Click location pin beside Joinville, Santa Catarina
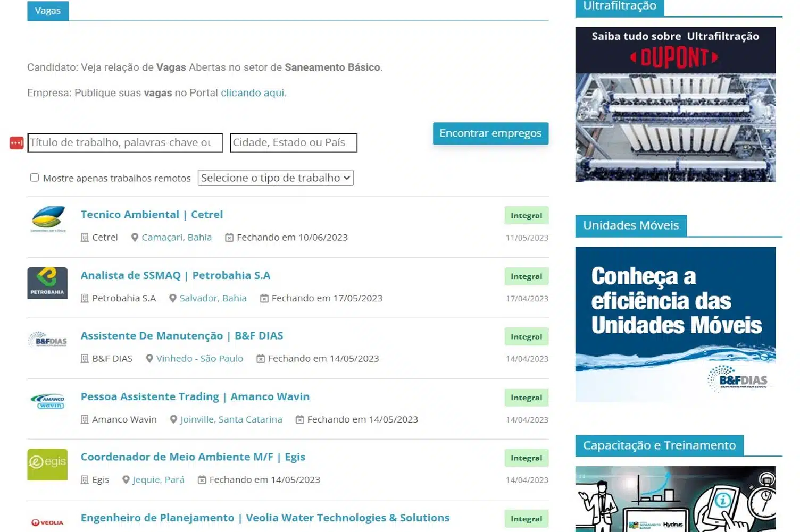Image resolution: width=800 pixels, height=532 pixels. pos(173,420)
